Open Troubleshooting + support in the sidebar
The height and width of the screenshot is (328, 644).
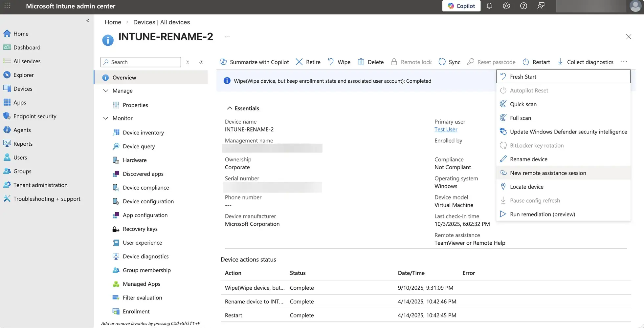[47, 199]
